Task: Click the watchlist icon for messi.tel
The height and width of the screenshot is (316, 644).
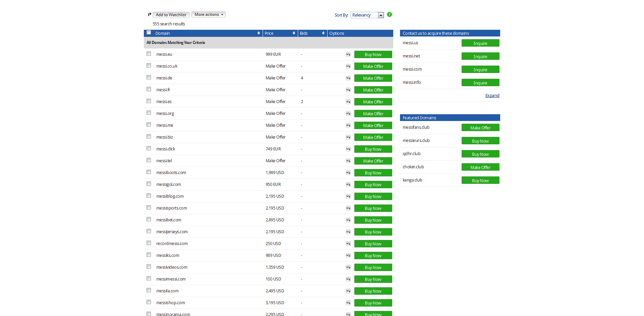Action: click(x=348, y=161)
